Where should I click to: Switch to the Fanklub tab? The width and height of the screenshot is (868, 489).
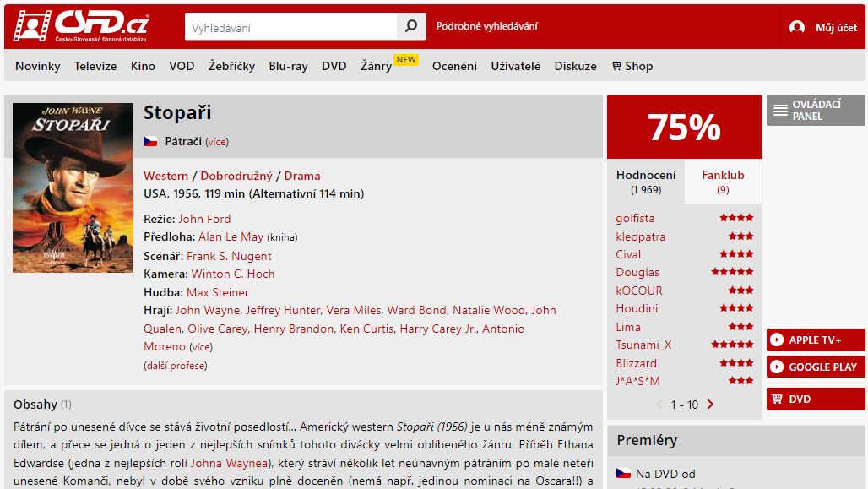(723, 182)
